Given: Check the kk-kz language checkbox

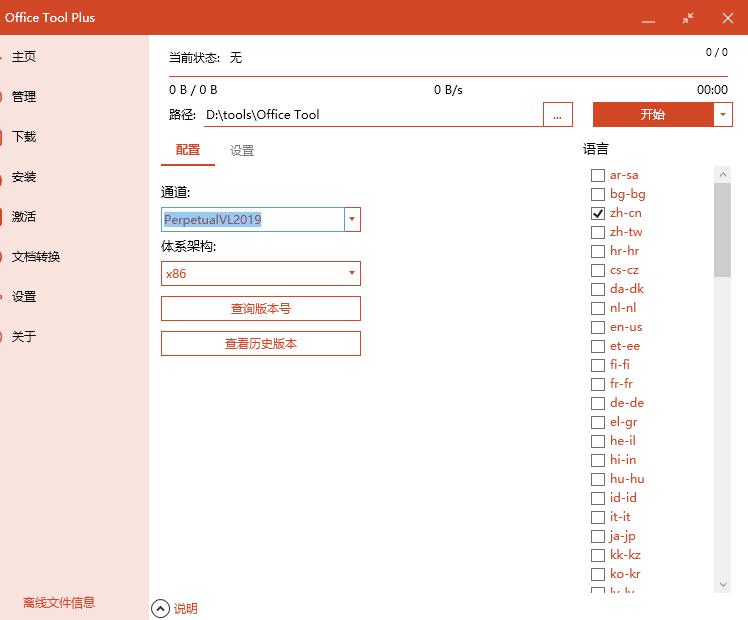Looking at the screenshot, I should point(598,555).
